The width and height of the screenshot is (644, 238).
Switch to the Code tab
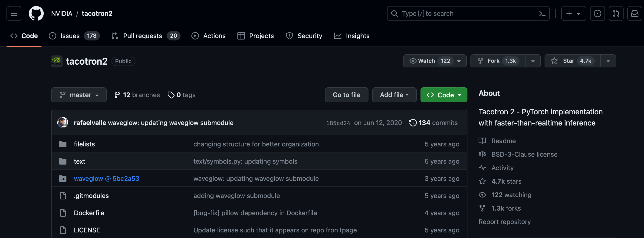[x=24, y=36]
